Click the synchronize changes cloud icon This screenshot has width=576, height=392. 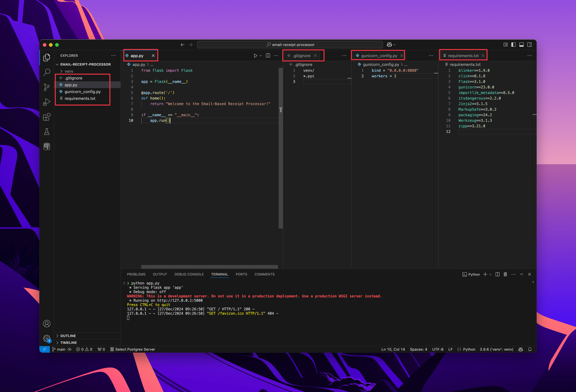[x=70, y=349]
